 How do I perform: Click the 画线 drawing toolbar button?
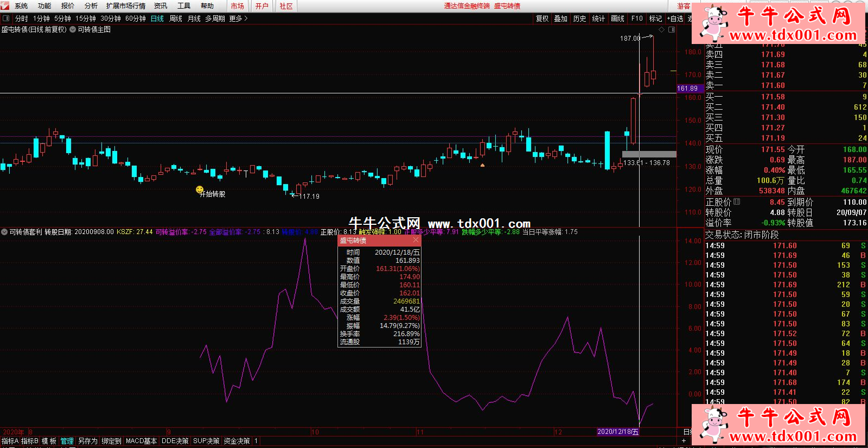coord(617,18)
